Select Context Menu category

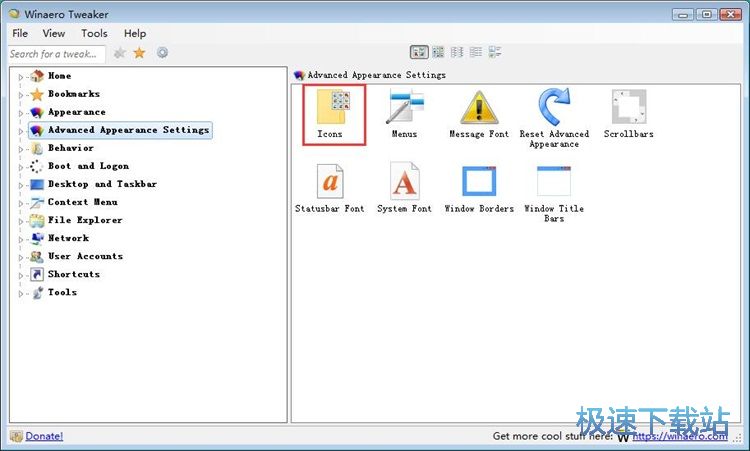click(x=83, y=202)
